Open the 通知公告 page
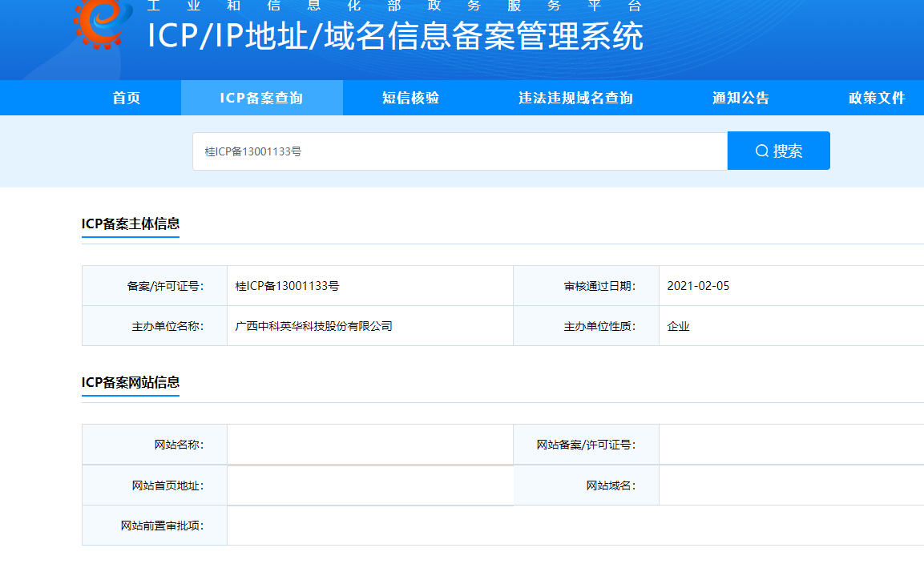Image resolution: width=924 pixels, height=576 pixels. pyautogui.click(x=740, y=98)
